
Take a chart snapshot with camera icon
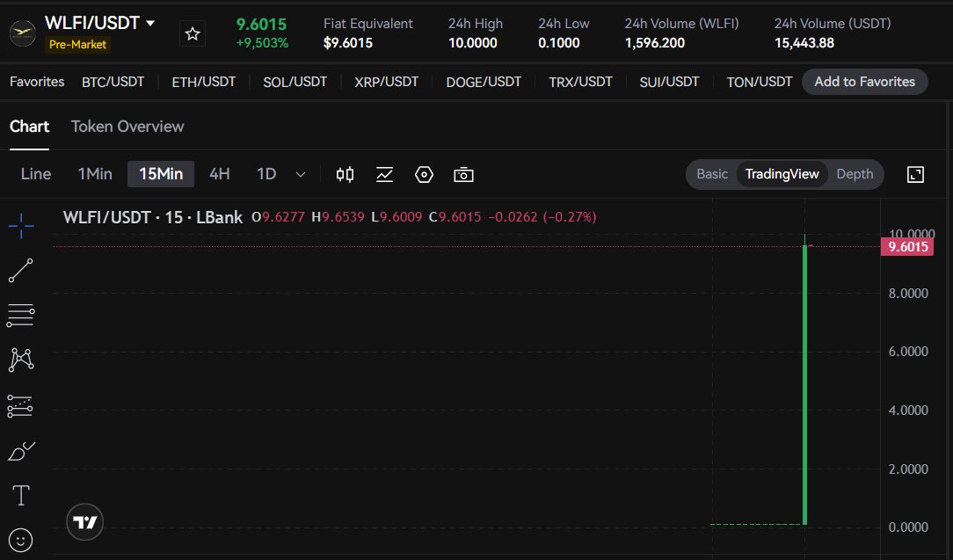[x=463, y=175]
